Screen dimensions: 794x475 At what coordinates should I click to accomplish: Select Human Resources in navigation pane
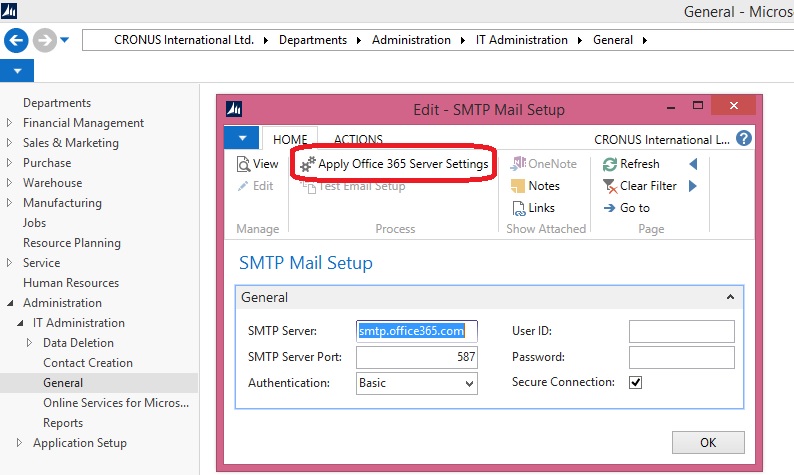71,283
